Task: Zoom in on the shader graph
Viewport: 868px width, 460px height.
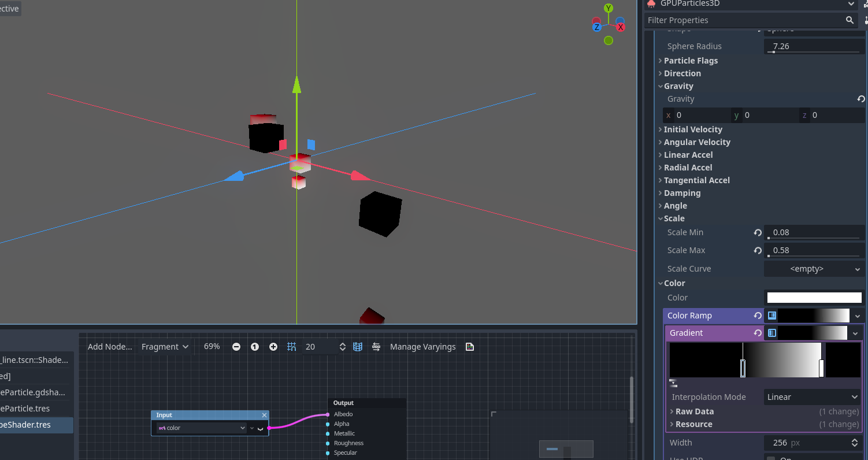Action: click(273, 346)
